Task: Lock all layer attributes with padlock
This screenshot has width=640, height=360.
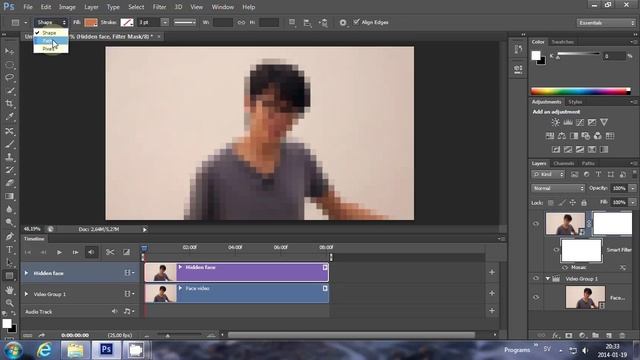Action: (x=584, y=202)
